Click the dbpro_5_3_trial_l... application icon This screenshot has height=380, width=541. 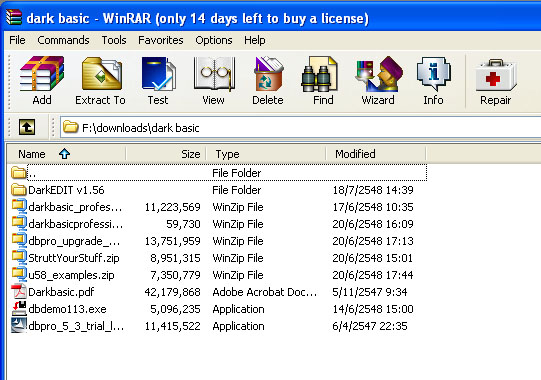tap(19, 325)
